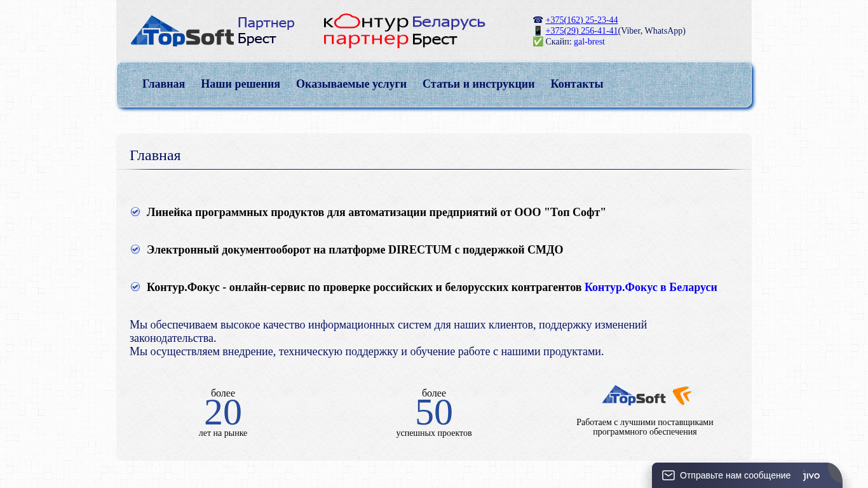This screenshot has width=868, height=488.
Task: Call the +375(162) 25-23-44 link
Action: click(581, 20)
